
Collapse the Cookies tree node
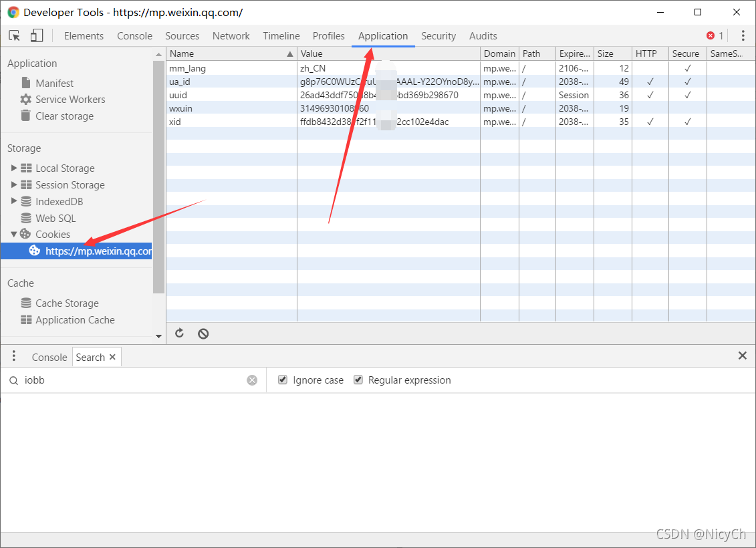click(x=14, y=235)
